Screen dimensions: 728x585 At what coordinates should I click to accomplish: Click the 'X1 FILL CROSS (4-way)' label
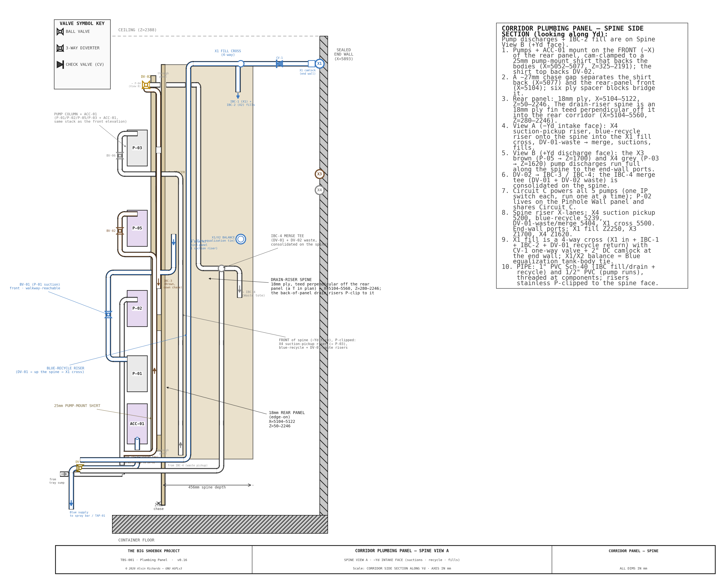228,53
